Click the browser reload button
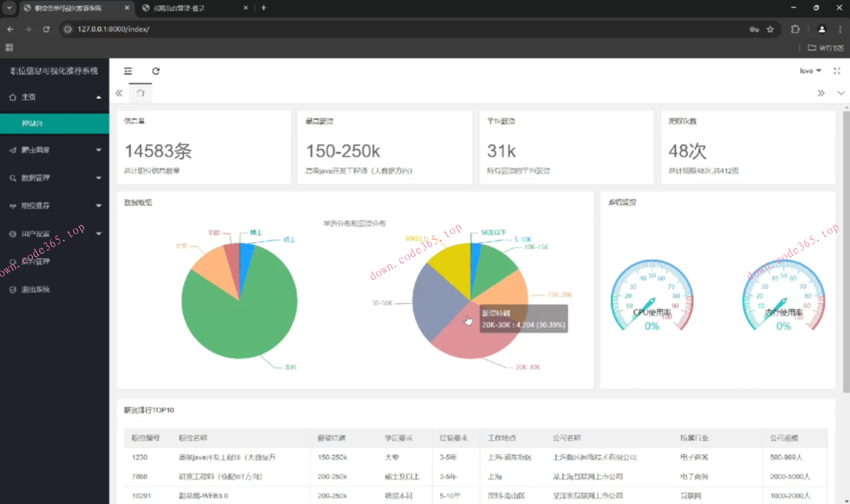 [x=46, y=29]
